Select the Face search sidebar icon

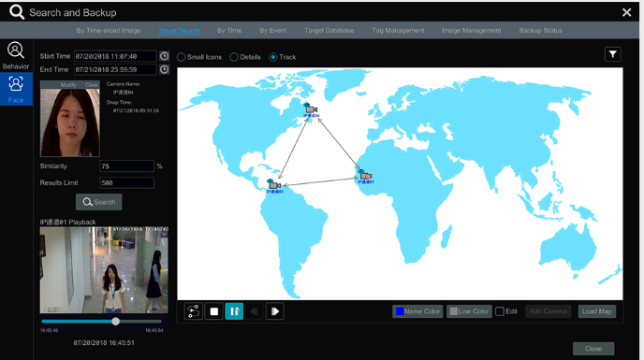coord(16,89)
